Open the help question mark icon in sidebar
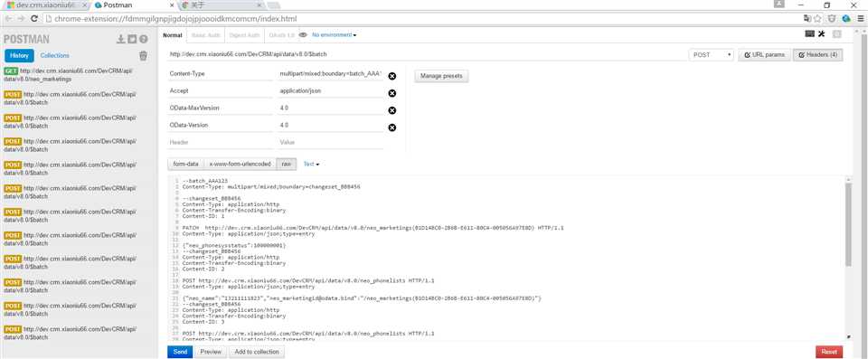The height and width of the screenshot is (359, 868). [144, 39]
